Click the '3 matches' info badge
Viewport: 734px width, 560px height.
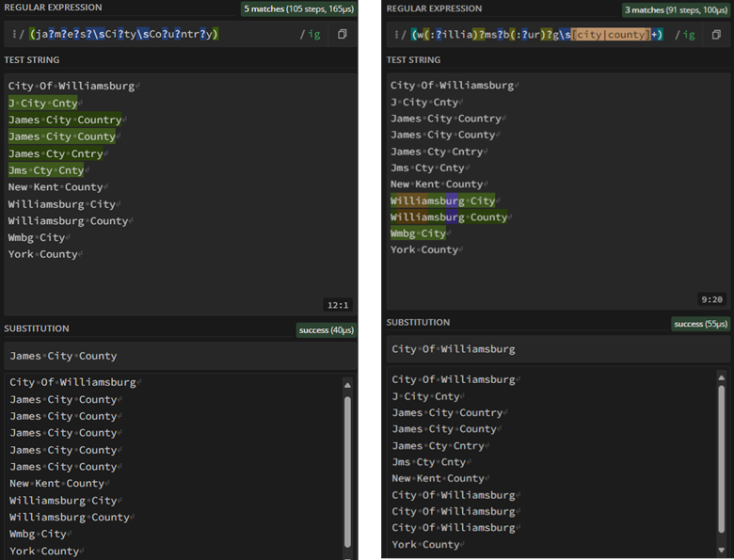(x=678, y=8)
